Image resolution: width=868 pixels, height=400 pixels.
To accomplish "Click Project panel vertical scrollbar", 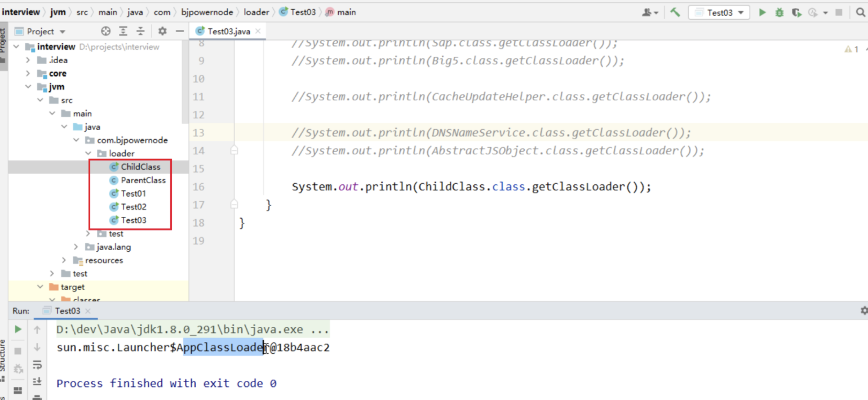I will coord(186,82).
